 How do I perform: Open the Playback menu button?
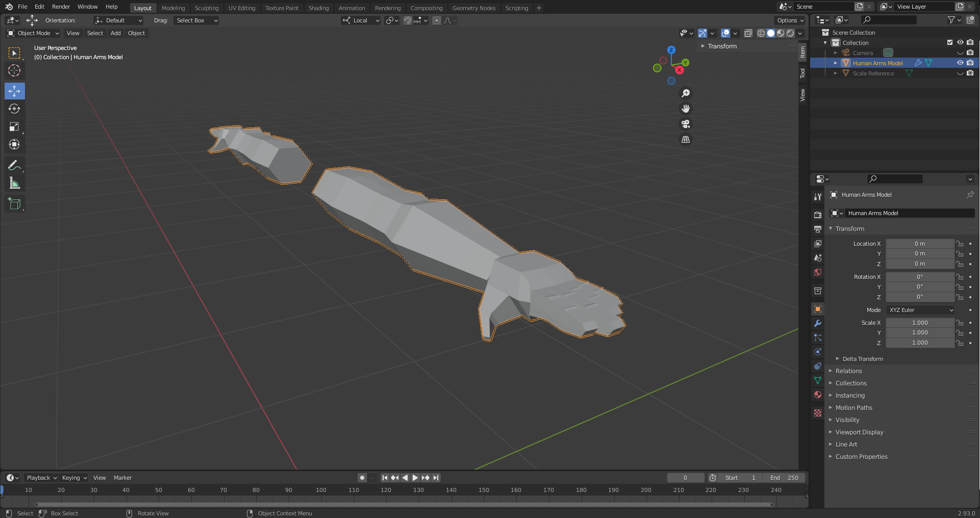click(41, 478)
